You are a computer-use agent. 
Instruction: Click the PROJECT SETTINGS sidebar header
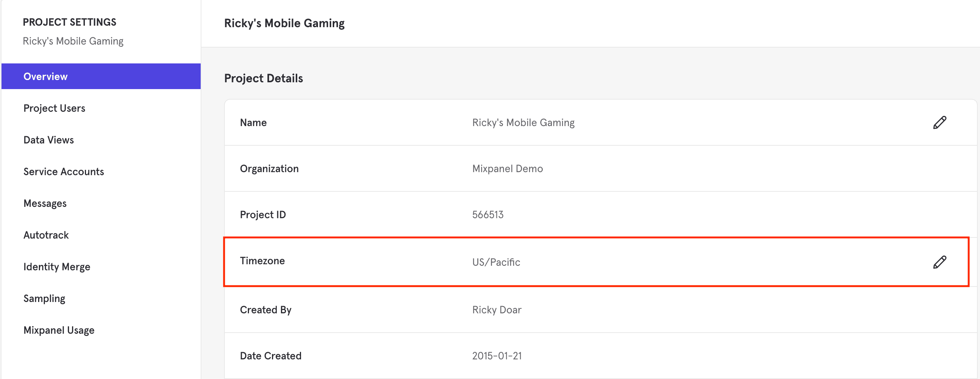(x=70, y=22)
